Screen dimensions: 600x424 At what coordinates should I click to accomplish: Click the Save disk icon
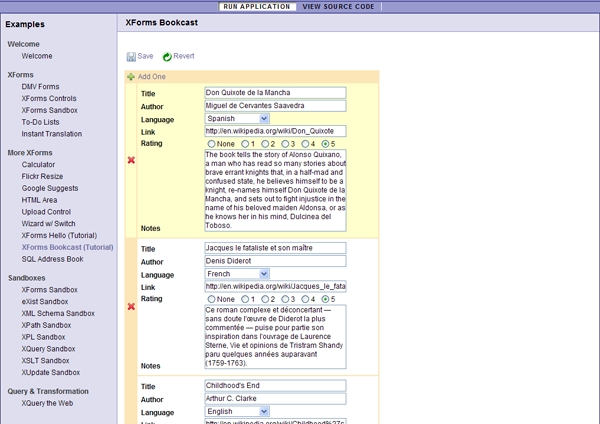click(131, 56)
